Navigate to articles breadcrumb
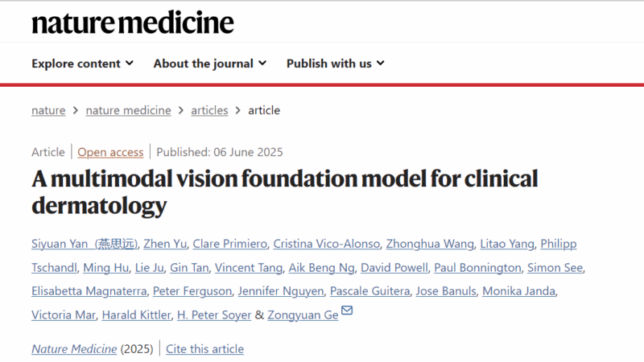Image resolution: width=644 pixels, height=362 pixels. click(209, 110)
